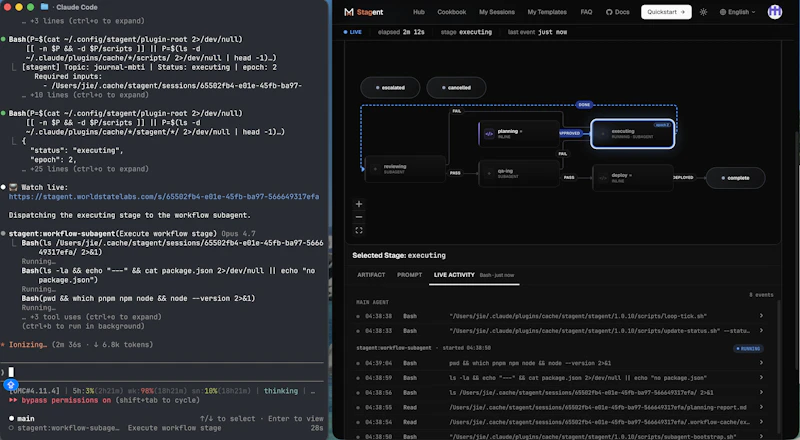Image resolution: width=800 pixels, height=440 pixels.
Task: Zoom in the workflow graph with plus icon
Action: coord(359,204)
